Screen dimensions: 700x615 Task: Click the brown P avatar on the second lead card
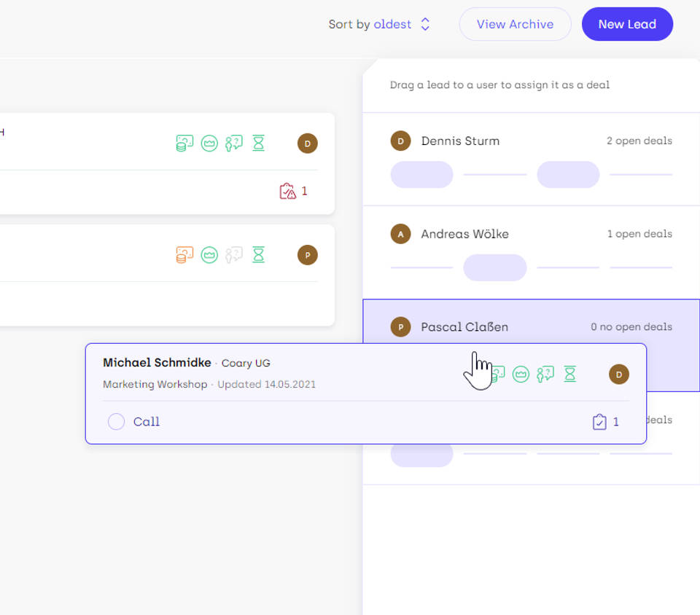tap(308, 255)
